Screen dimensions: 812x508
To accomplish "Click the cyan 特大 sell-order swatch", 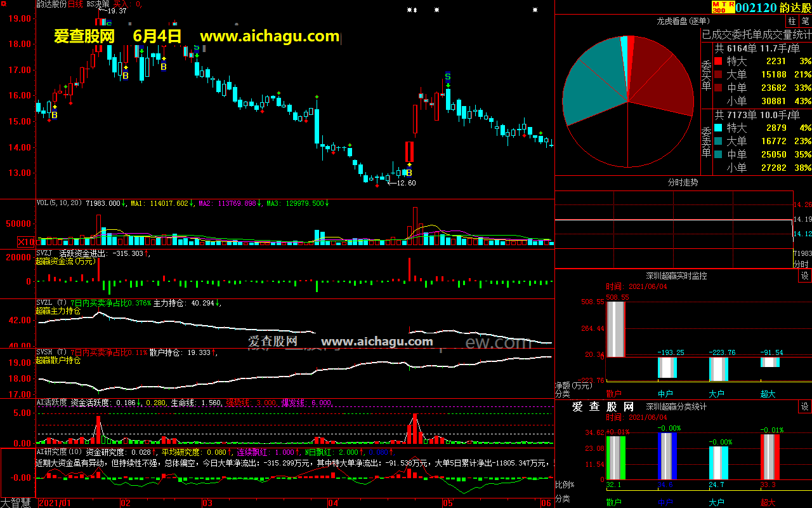I will pyautogui.click(x=717, y=128).
